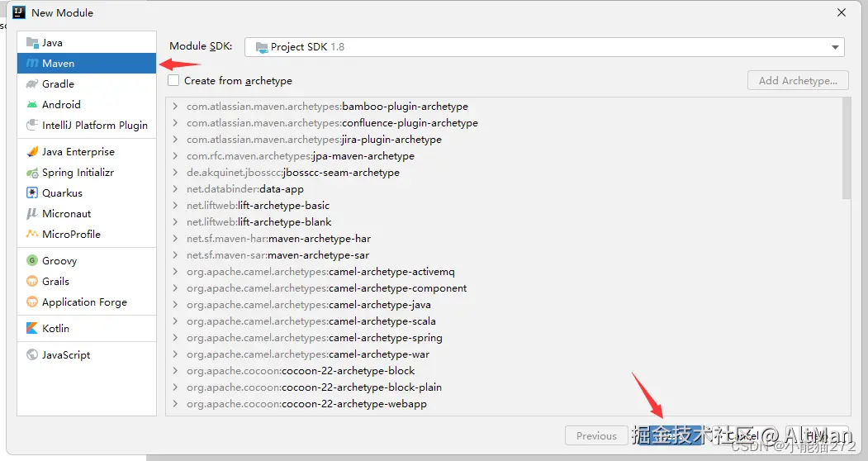Select Groovy module type label
The image size is (868, 461).
tap(59, 260)
